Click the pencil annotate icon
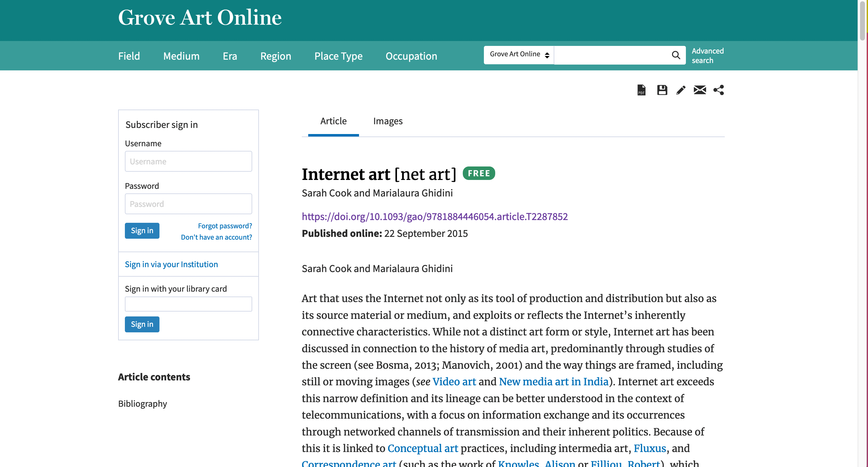868x467 pixels. point(681,90)
